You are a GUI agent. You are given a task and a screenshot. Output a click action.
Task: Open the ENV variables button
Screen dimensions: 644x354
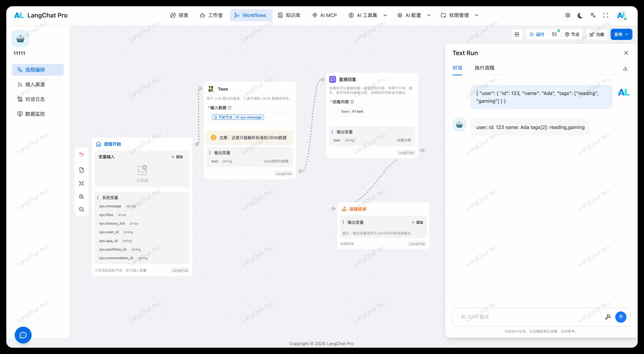click(x=517, y=35)
